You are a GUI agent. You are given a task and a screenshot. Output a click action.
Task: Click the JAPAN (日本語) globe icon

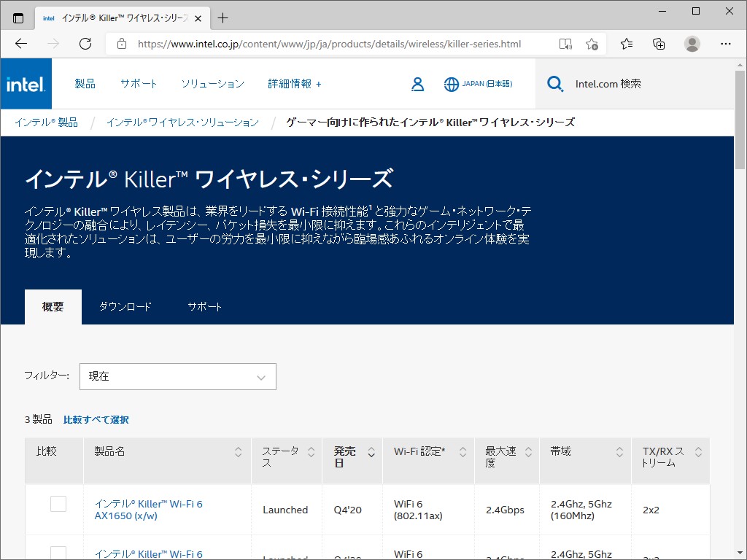(451, 84)
